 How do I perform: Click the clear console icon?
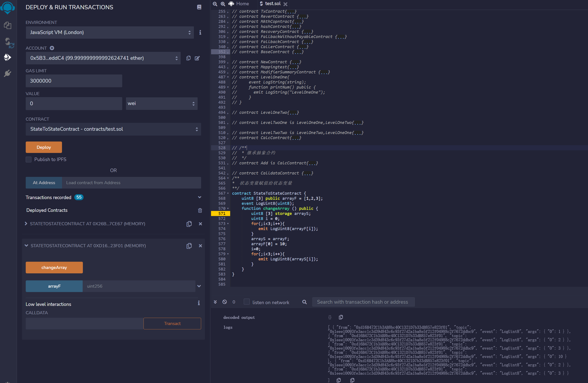click(225, 302)
